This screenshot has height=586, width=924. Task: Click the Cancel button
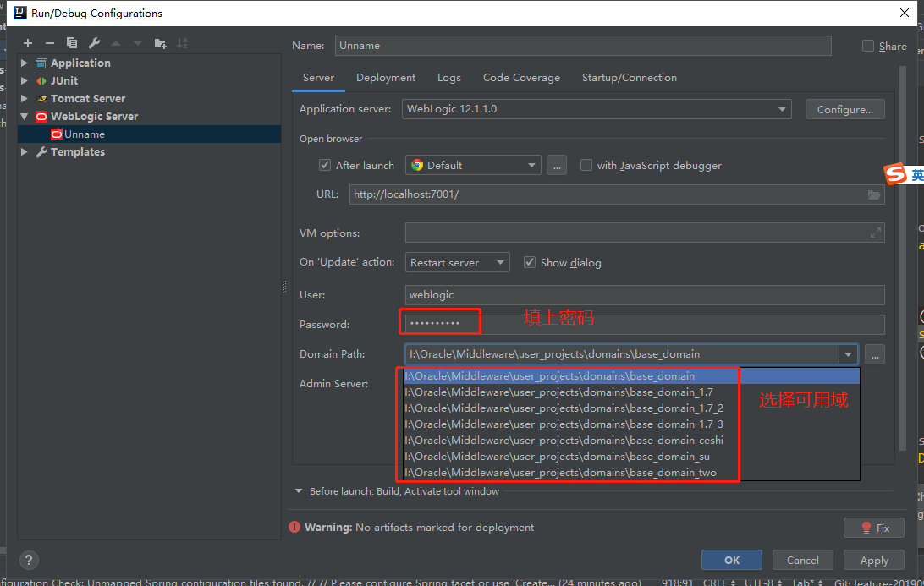coord(803,560)
